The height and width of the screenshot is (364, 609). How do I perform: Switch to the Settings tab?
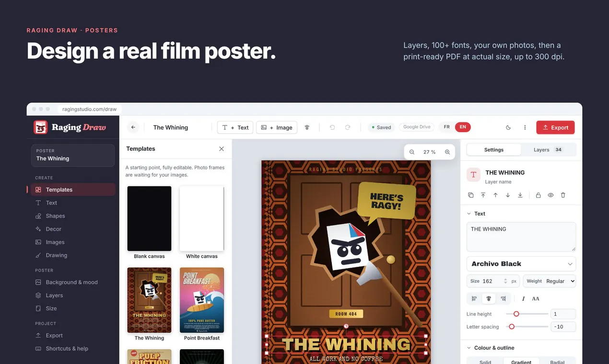(494, 150)
